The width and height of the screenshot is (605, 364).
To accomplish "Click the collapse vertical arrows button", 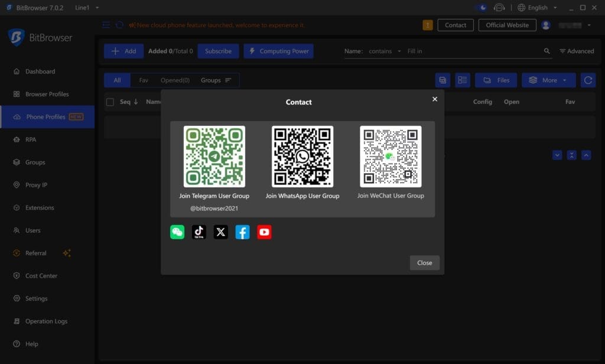I will 571,155.
